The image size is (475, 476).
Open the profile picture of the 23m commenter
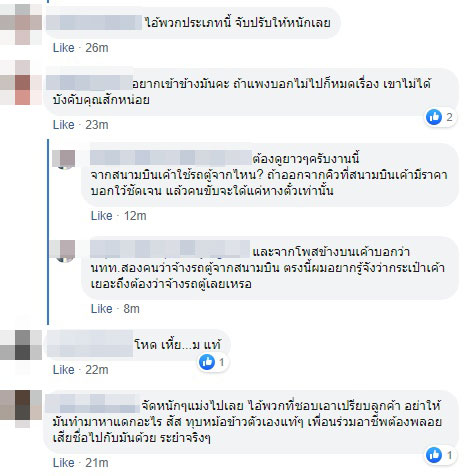tap(21, 83)
